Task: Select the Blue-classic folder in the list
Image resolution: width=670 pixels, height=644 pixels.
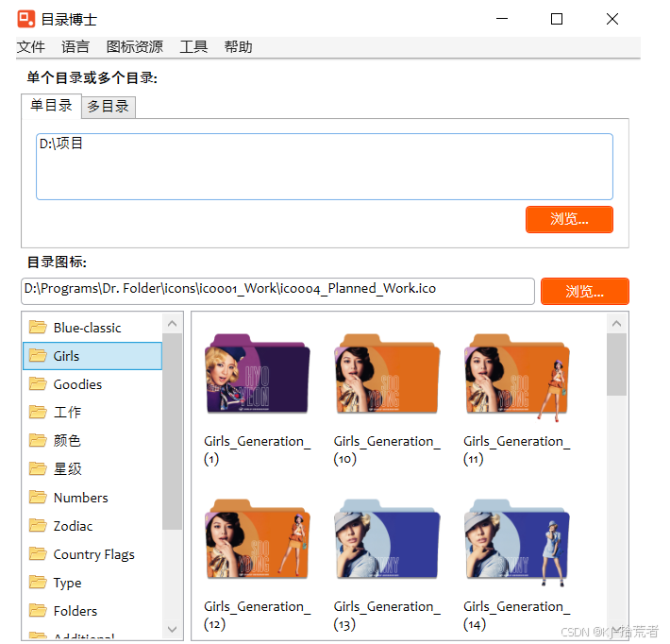Action: (92, 328)
